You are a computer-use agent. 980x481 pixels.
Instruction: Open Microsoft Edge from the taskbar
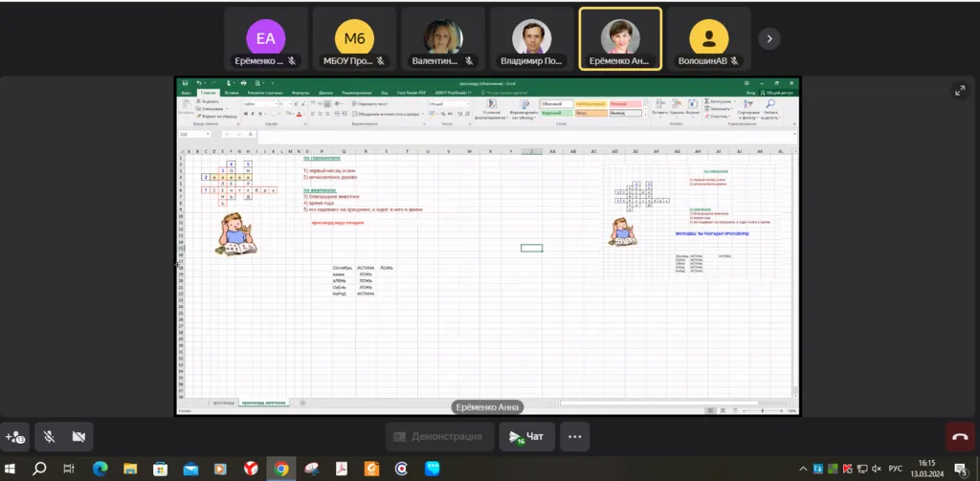pyautogui.click(x=100, y=469)
